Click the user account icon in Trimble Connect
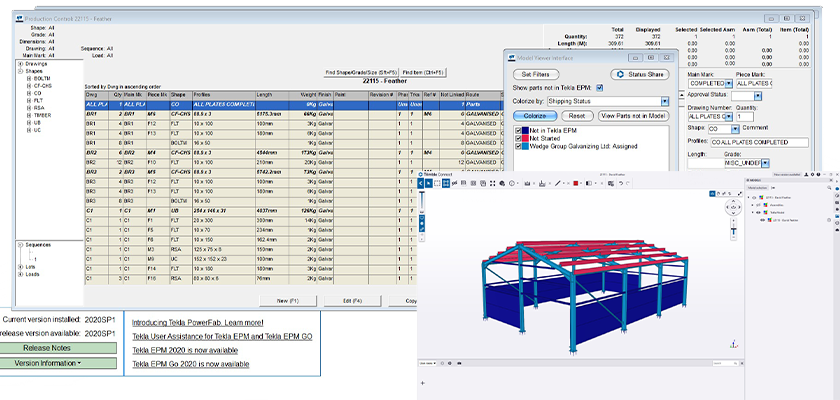The height and width of the screenshot is (400, 840). [806, 175]
